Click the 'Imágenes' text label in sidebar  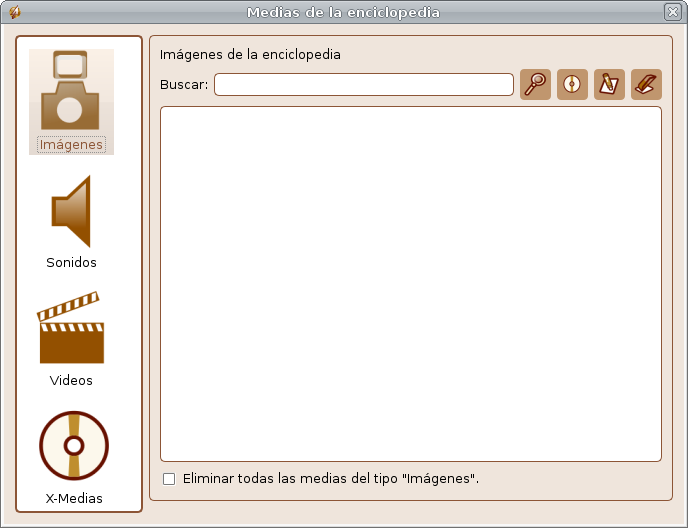tap(71, 145)
